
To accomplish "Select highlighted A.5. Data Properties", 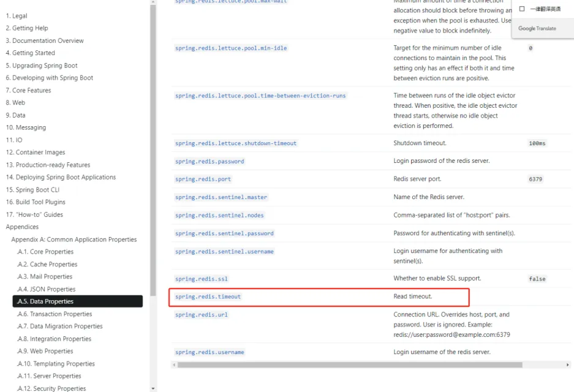I will [78, 301].
